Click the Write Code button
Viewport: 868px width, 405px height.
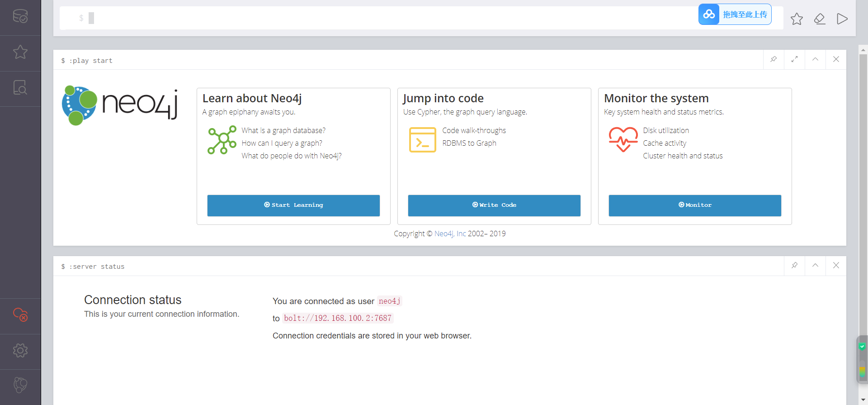494,205
